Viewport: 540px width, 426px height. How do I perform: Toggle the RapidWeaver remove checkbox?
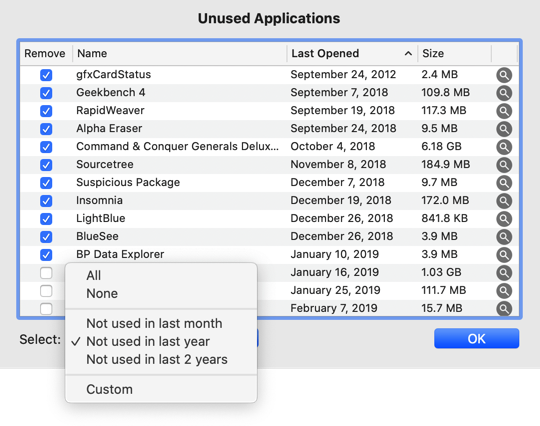[x=46, y=111]
